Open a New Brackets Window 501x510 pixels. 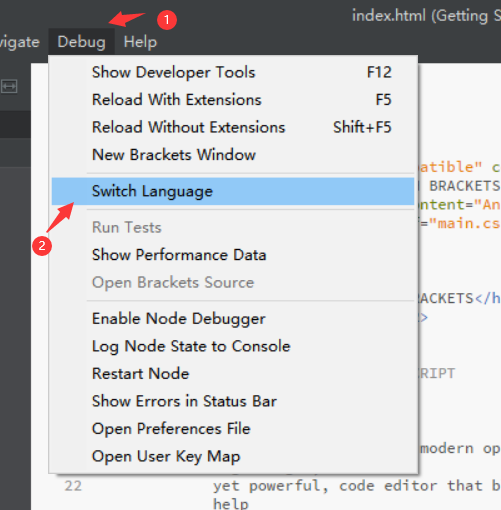(233, 155)
